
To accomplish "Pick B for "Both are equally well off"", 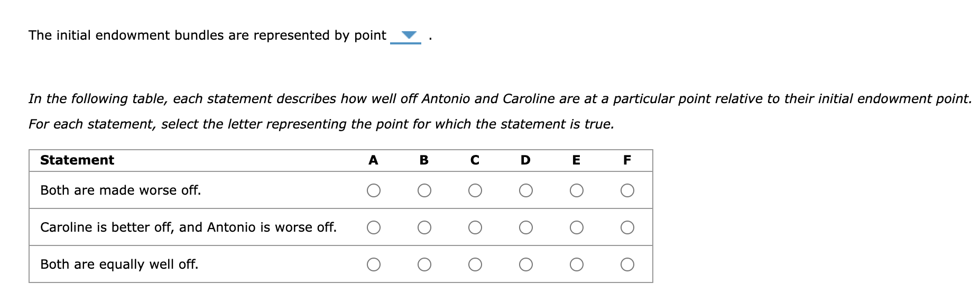I will tap(424, 264).
